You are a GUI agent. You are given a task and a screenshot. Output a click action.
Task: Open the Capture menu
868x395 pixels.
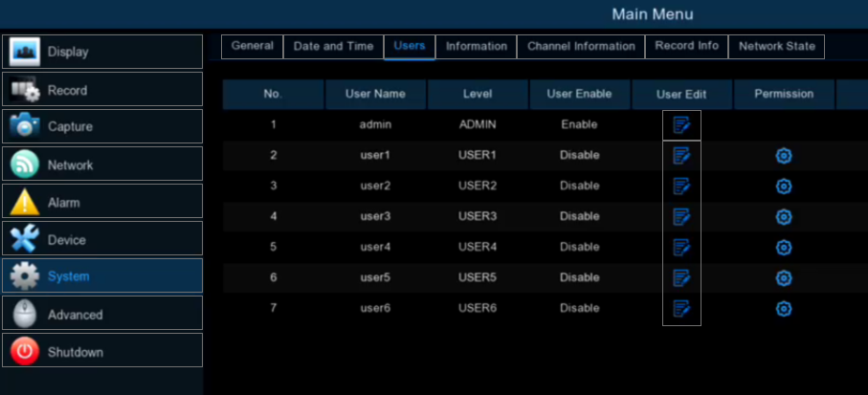[x=102, y=126]
